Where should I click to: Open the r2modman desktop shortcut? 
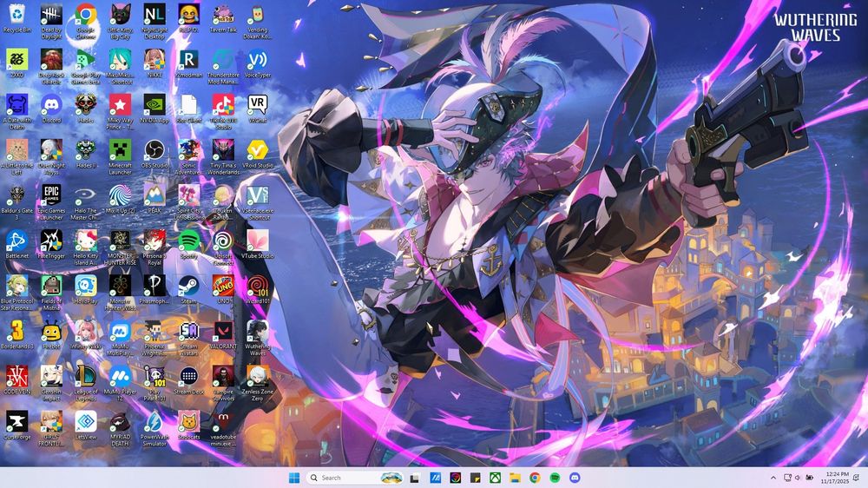pos(188,63)
